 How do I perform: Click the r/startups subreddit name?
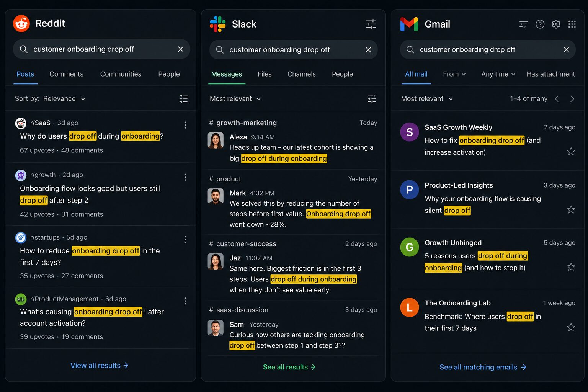click(x=45, y=237)
